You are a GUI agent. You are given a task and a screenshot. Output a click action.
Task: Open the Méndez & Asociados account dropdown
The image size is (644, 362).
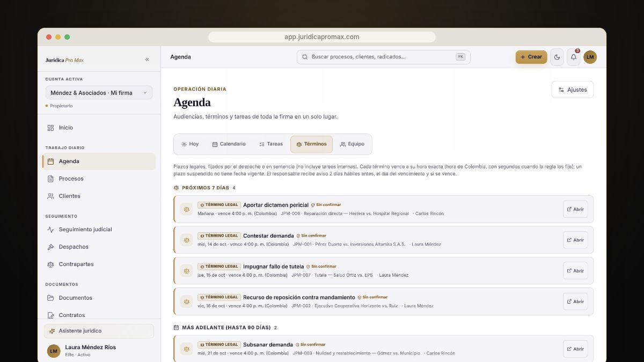(99, 93)
